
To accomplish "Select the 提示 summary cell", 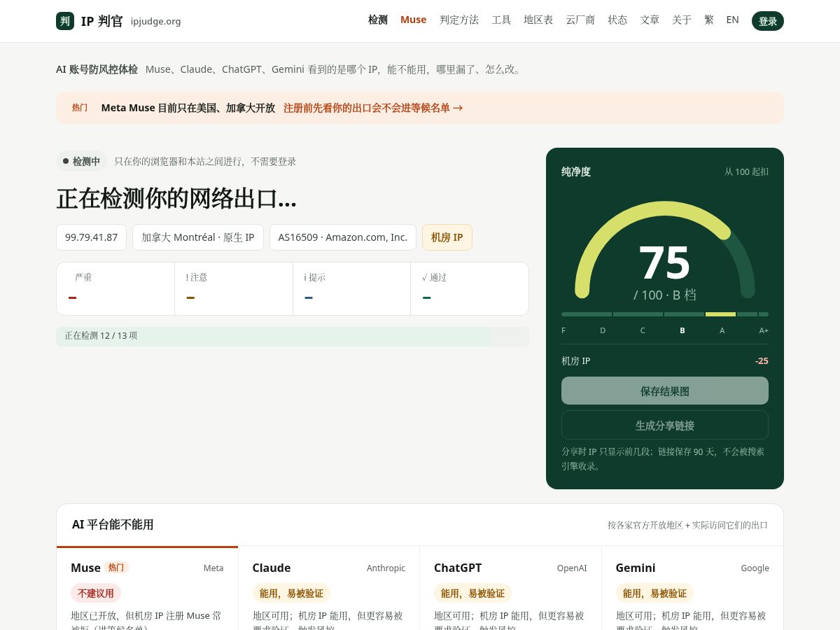I will (x=351, y=288).
